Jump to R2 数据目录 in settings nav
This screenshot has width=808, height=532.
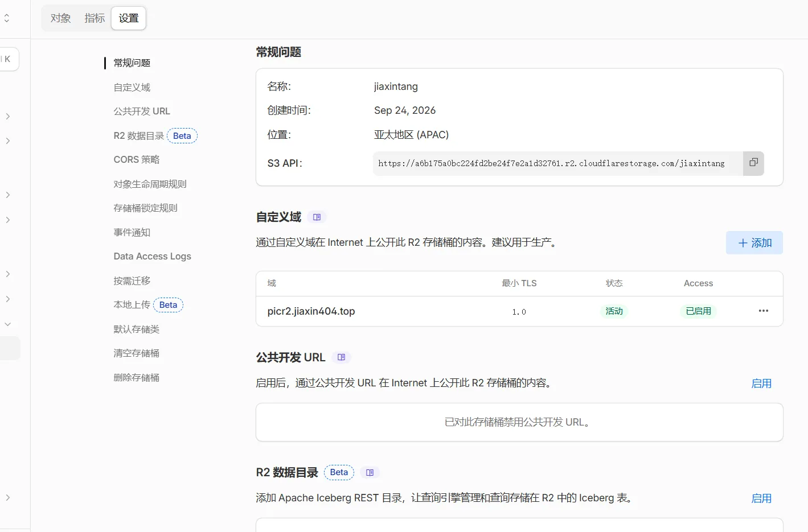click(139, 136)
